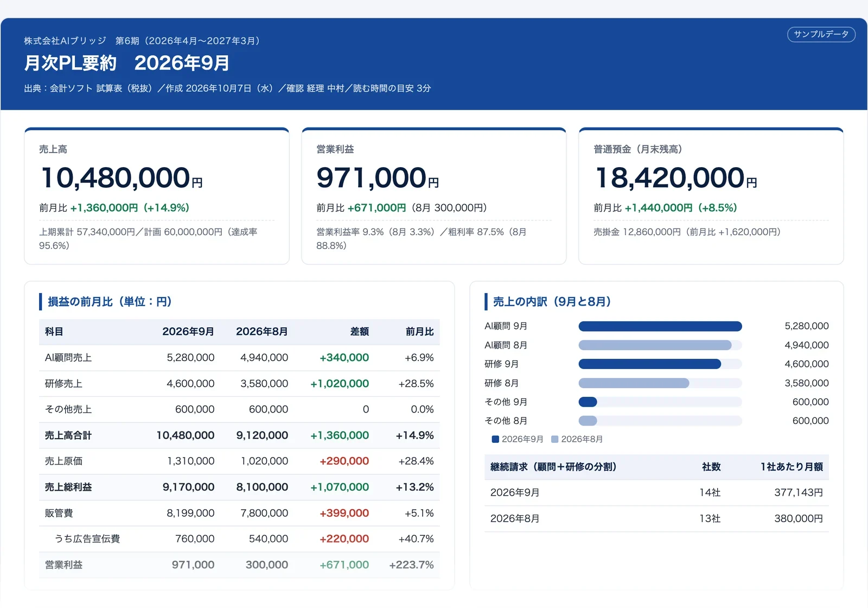Click the 営業利益 ratio +223.7% in table
868x615 pixels.
click(412, 565)
